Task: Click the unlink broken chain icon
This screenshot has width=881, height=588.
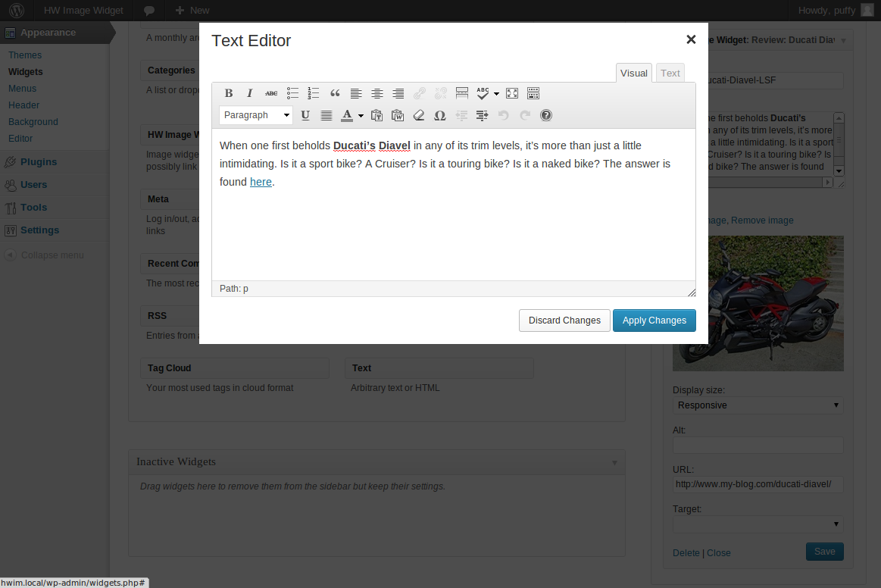Action: 441,93
